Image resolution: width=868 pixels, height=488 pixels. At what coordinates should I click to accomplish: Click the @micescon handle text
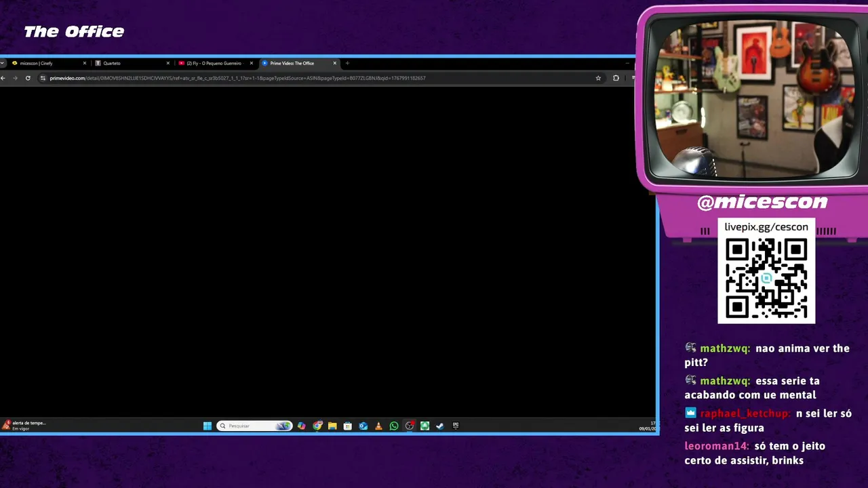point(762,202)
